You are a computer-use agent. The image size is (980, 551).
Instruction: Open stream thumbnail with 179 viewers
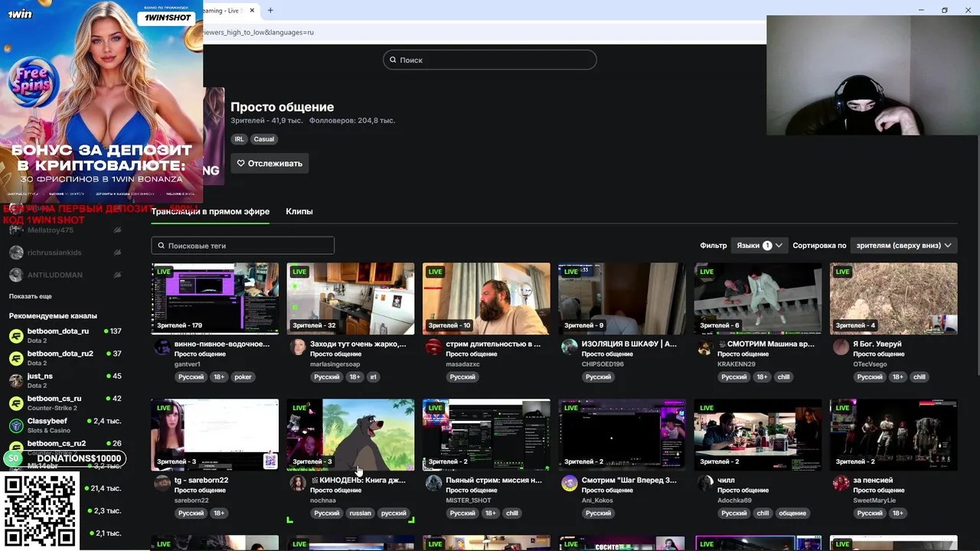coord(215,298)
